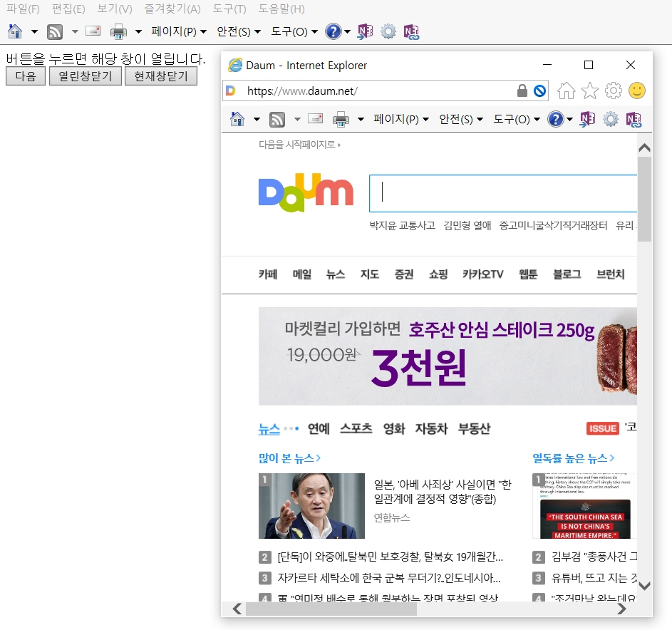Open the 카카오TV service link

coord(483,274)
